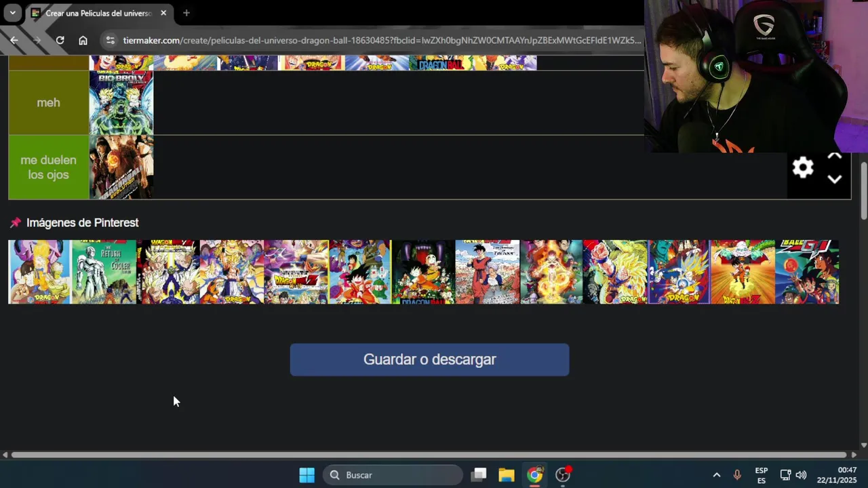The image size is (868, 488).
Task: Open the tier row settings gear
Action: tap(803, 167)
